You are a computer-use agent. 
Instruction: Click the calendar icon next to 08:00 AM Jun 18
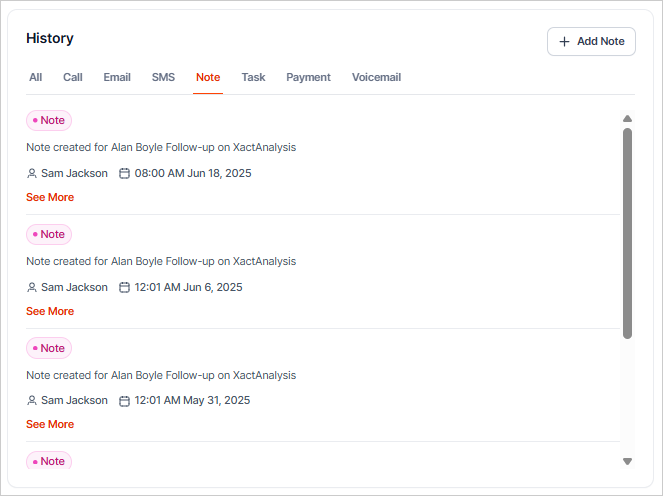tap(124, 173)
